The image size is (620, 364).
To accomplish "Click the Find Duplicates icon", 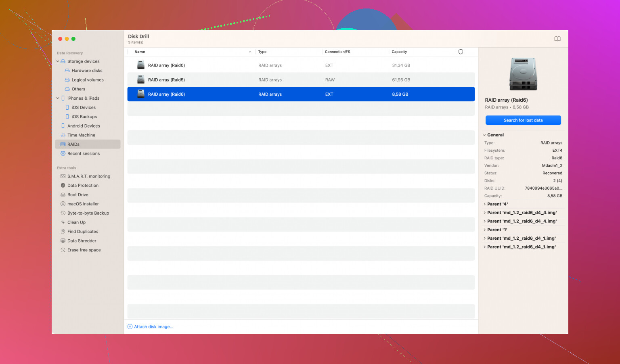I will pyautogui.click(x=63, y=232).
